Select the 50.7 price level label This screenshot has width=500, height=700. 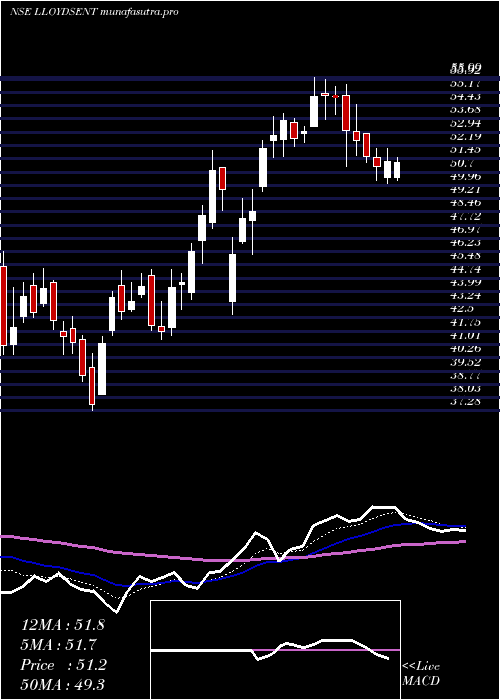coord(462,163)
